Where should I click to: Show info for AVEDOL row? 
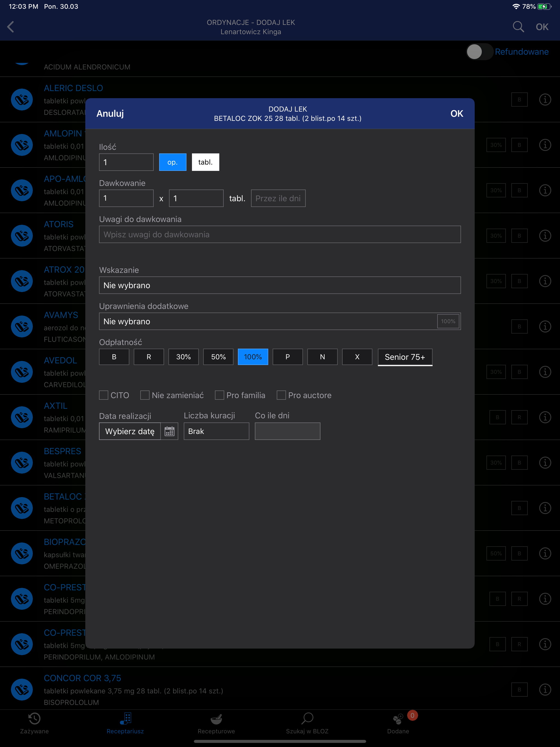[x=545, y=372]
